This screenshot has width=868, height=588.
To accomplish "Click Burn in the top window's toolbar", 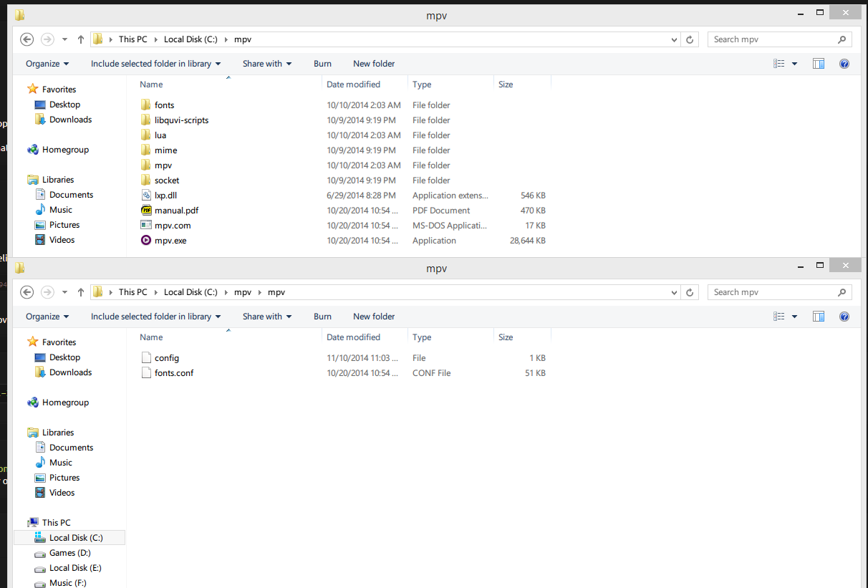I will (x=322, y=64).
